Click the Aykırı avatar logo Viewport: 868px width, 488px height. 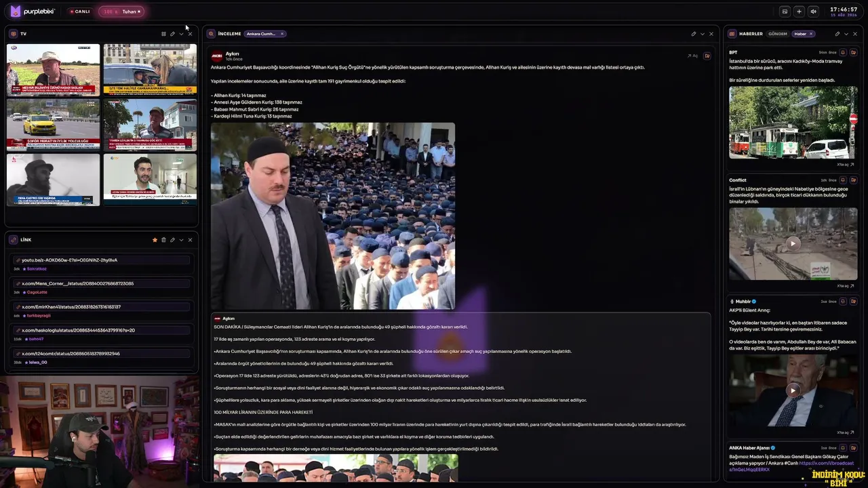coord(217,56)
